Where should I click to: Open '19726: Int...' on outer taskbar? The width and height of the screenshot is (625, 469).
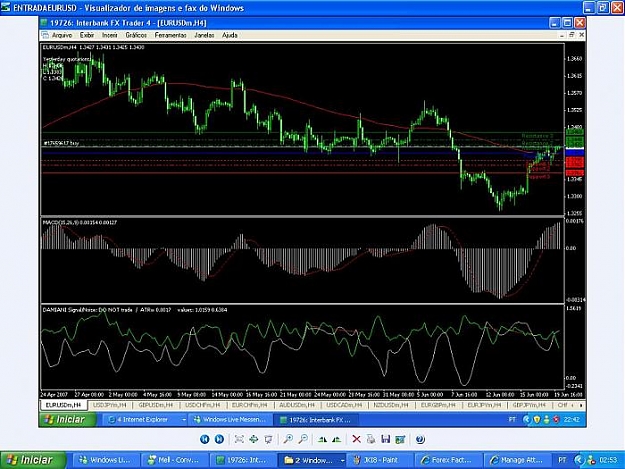click(x=244, y=460)
